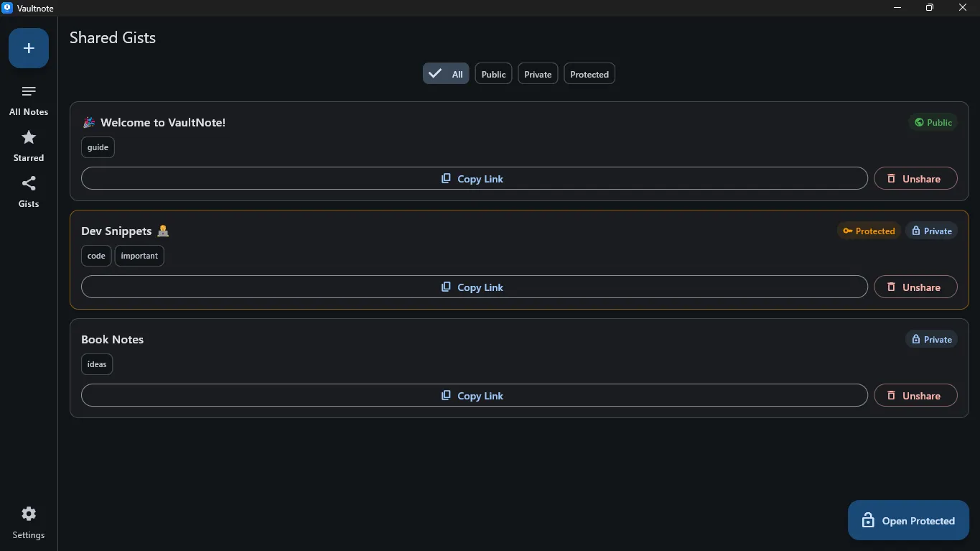
Task: Click the trash icon to unshare Dev Snippets
Action: 891,287
